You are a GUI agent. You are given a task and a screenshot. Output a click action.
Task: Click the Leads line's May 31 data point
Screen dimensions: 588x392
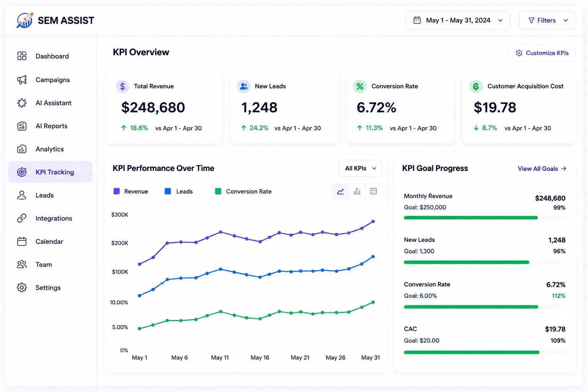373,256
